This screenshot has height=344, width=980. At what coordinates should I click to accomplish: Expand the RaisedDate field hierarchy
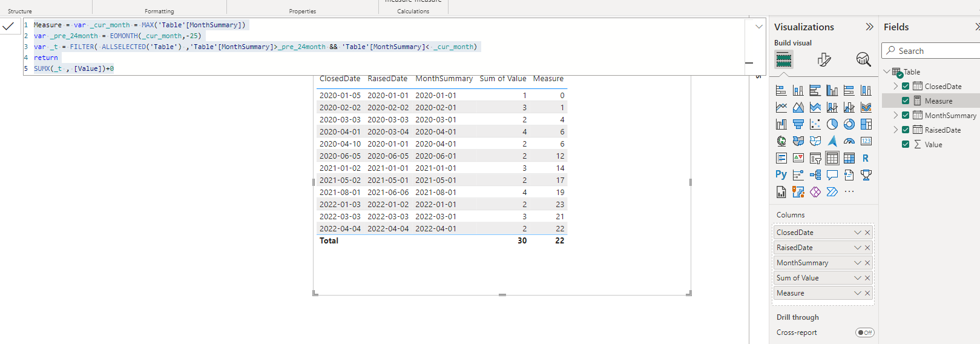click(x=896, y=130)
